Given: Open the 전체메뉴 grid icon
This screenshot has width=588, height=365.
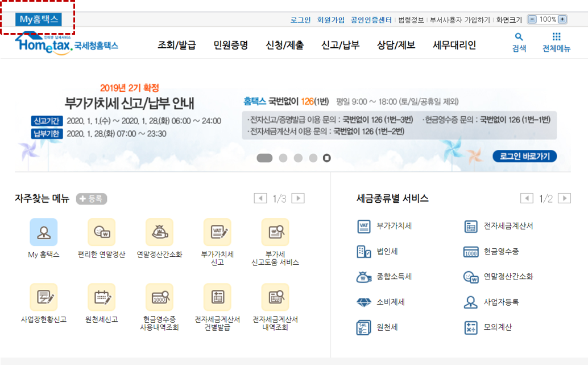Looking at the screenshot, I should [557, 36].
